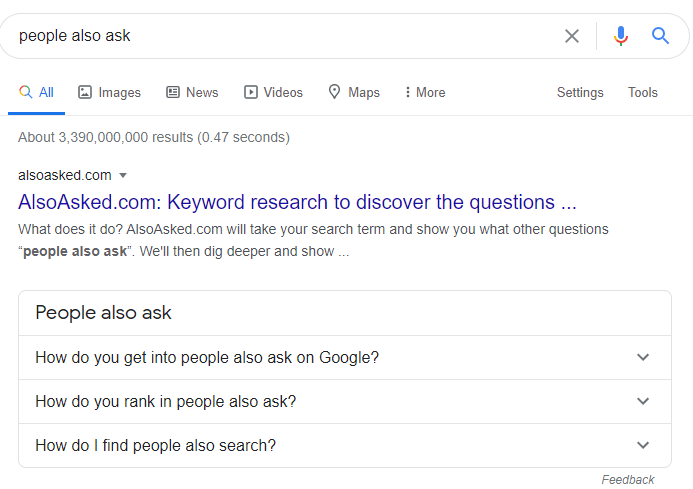This screenshot has height=489, width=693.
Task: Select the All tab
Action: tap(36, 92)
